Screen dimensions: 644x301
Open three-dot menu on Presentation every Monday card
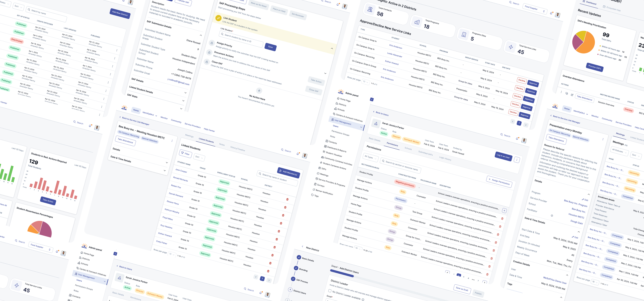tap(603, 139)
